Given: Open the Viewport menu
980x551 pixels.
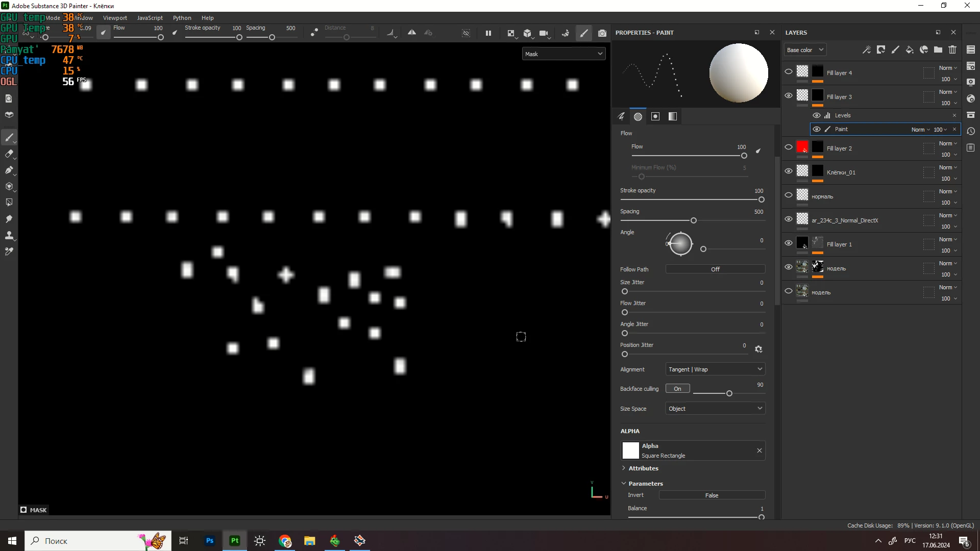Looking at the screenshot, I should [x=115, y=18].
